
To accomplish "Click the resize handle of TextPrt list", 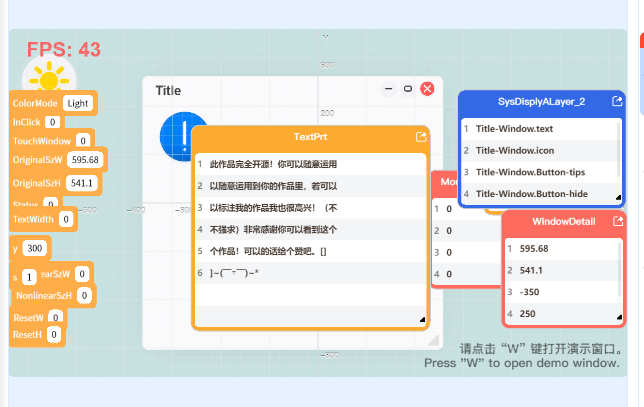I will (422, 320).
